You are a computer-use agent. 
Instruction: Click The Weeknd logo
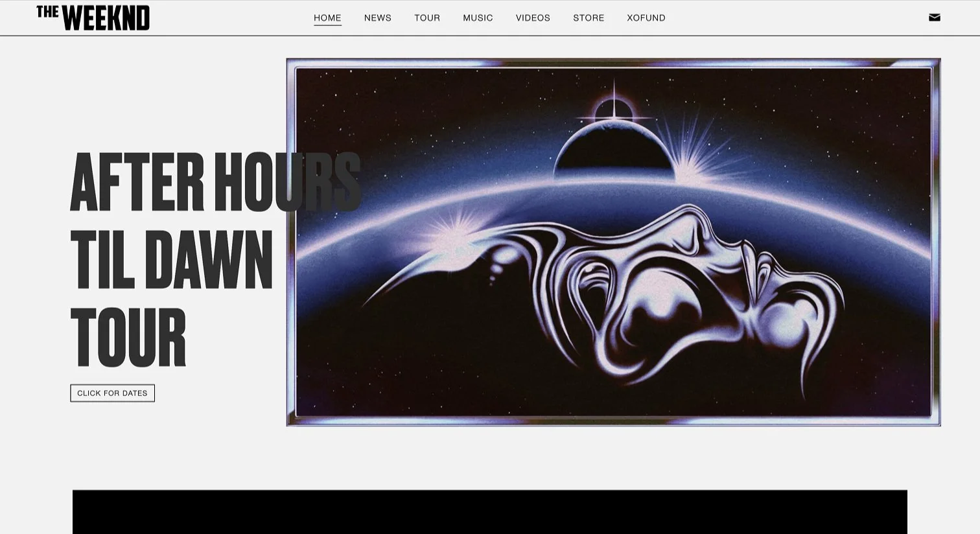point(93,17)
